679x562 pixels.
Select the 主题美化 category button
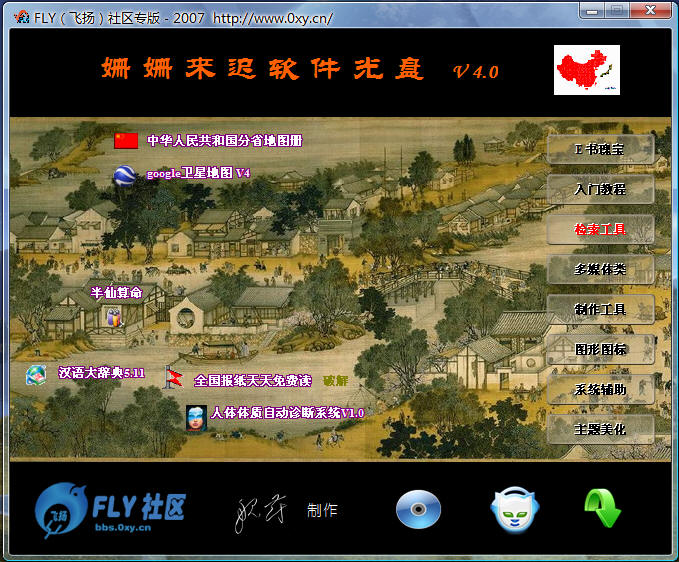pyautogui.click(x=600, y=429)
